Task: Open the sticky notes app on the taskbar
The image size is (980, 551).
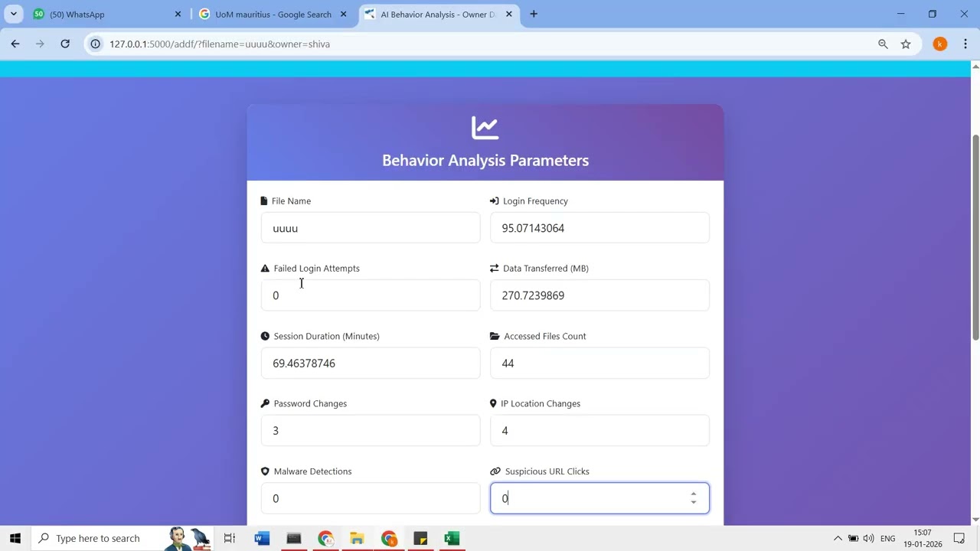Action: point(420,538)
